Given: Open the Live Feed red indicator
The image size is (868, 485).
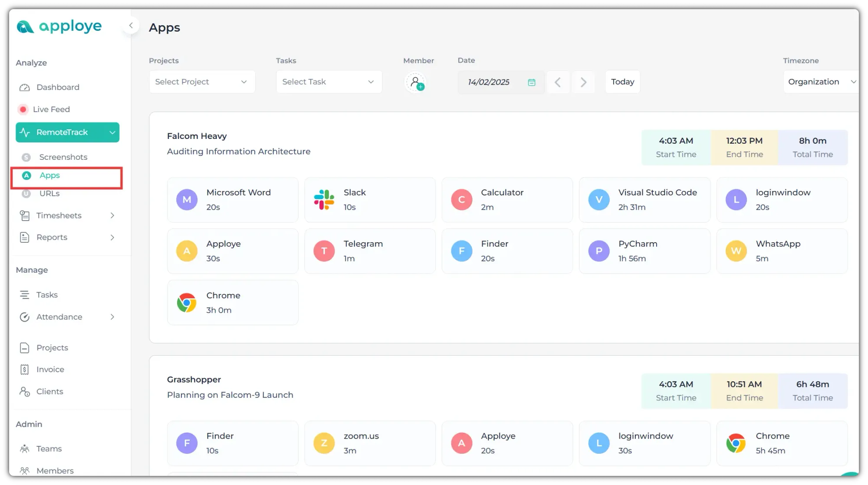Looking at the screenshot, I should pos(23,109).
